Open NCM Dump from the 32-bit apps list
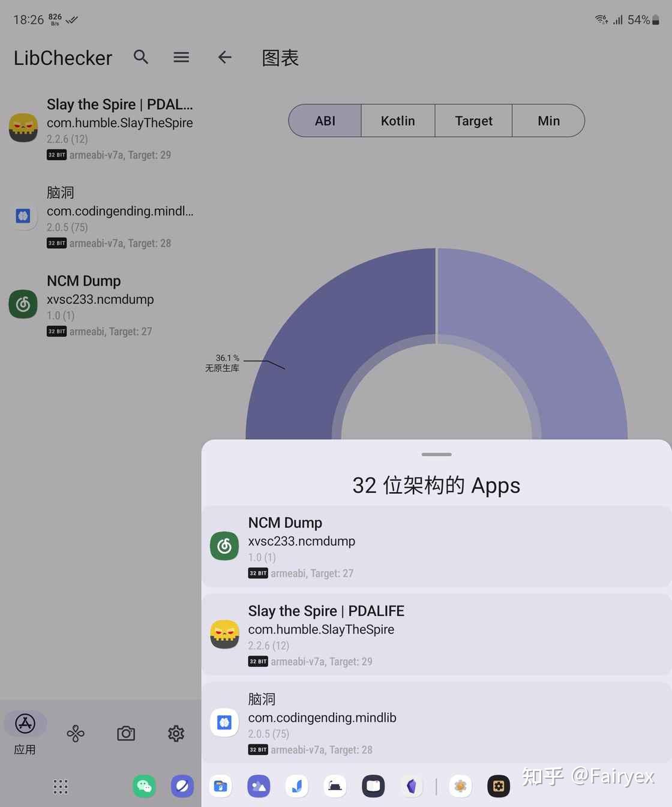This screenshot has width=672, height=807. point(436,546)
